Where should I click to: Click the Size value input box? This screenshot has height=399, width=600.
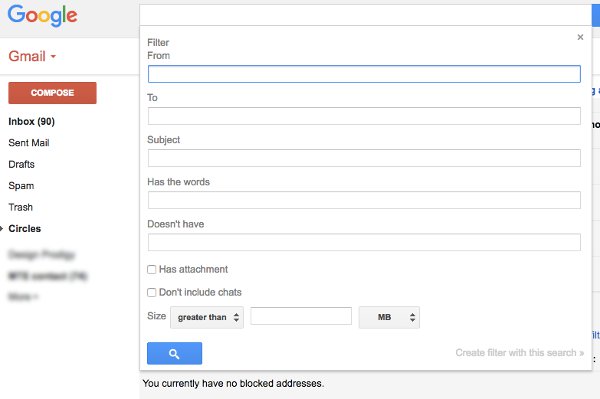[301, 316]
